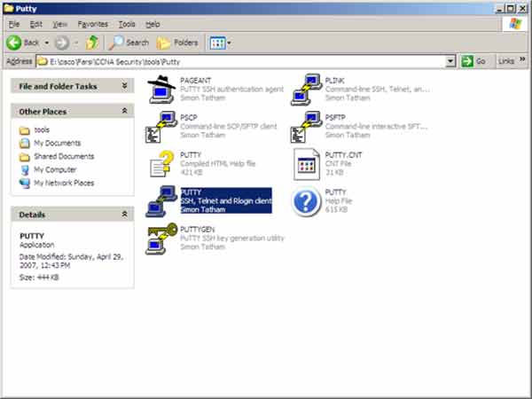Screen dimensions: 532x399
Task: Open the File menu
Action: coord(14,24)
